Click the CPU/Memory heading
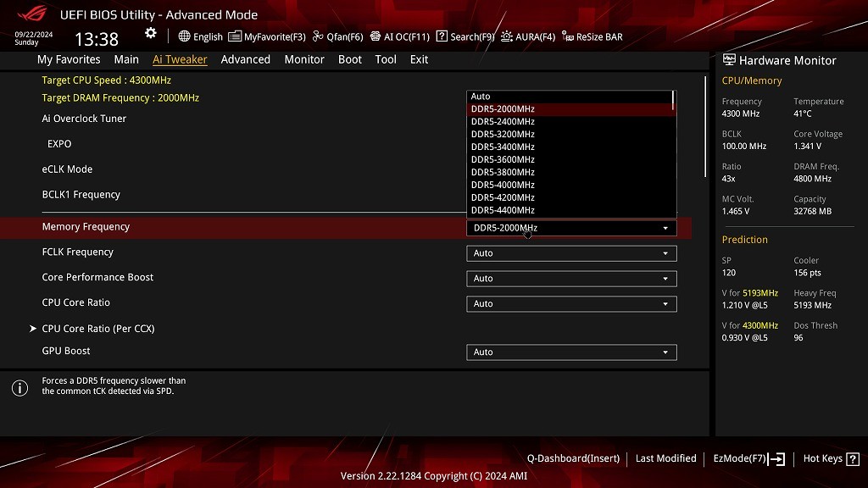This screenshot has height=488, width=868. tap(751, 80)
